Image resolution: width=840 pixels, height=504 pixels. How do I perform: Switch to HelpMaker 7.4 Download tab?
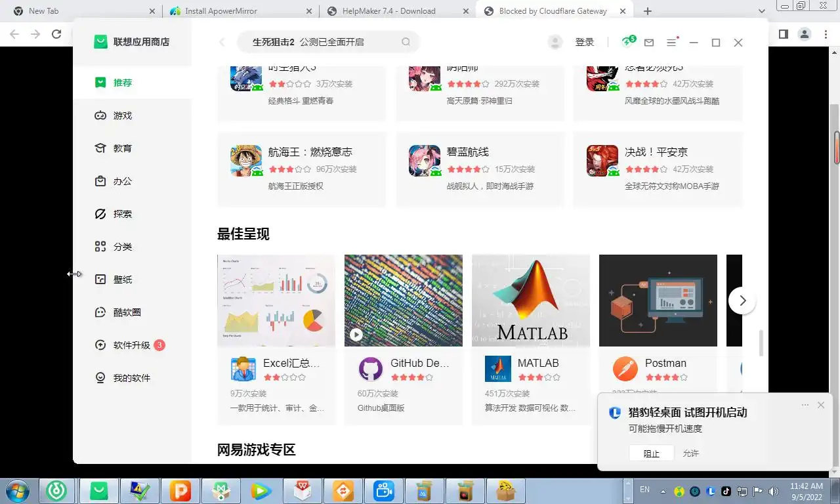tap(396, 11)
